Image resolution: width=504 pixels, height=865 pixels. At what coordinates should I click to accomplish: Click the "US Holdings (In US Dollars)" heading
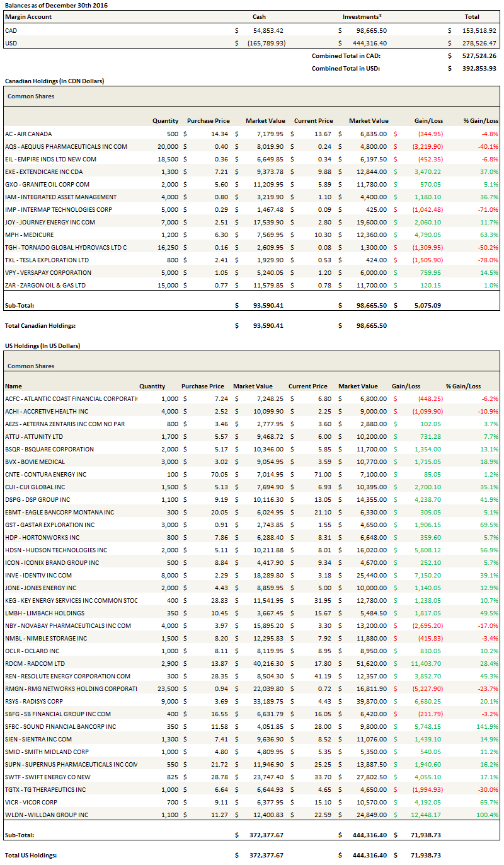click(42, 346)
